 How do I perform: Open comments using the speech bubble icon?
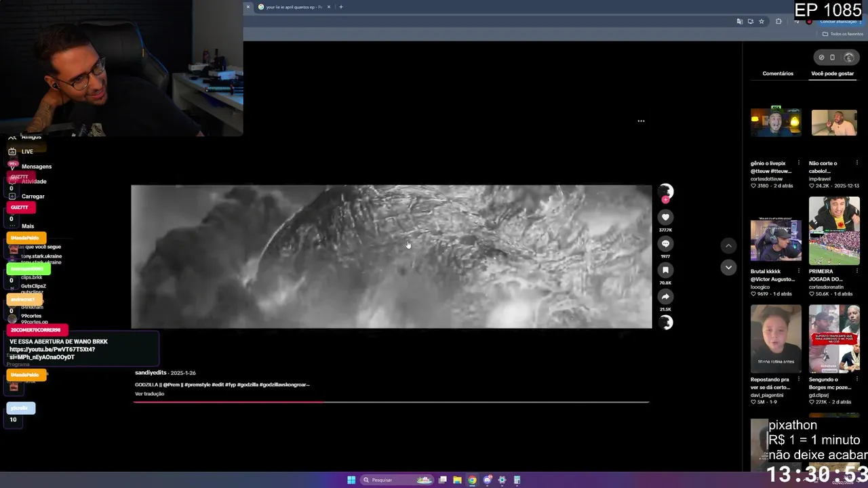(x=665, y=243)
